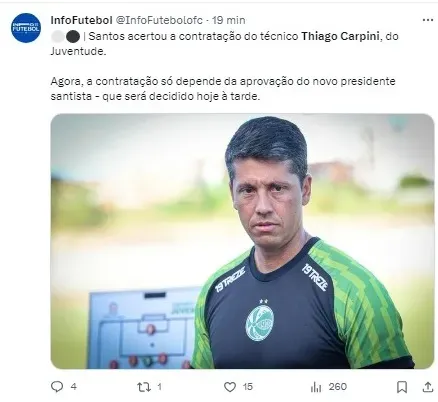Viewport: 438px width, 402px height.
Task: Click the white circle emoji in tweet
Action: pos(58,37)
